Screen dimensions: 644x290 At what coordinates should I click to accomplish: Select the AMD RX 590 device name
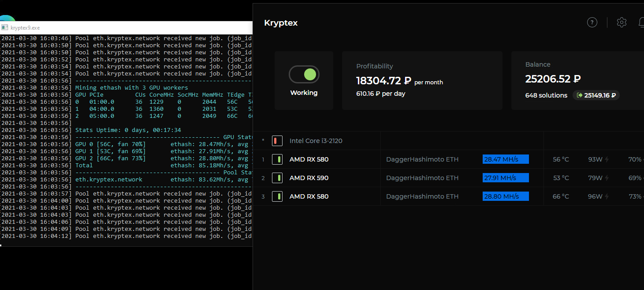coord(309,178)
